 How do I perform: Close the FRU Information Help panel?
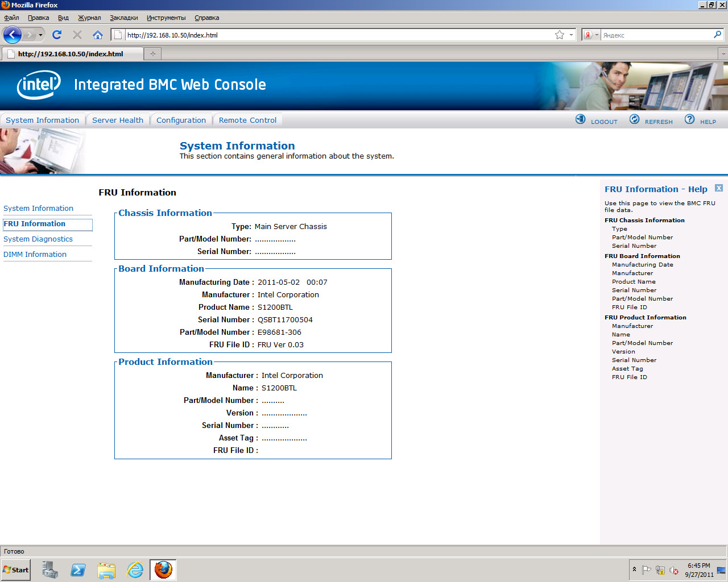[719, 188]
